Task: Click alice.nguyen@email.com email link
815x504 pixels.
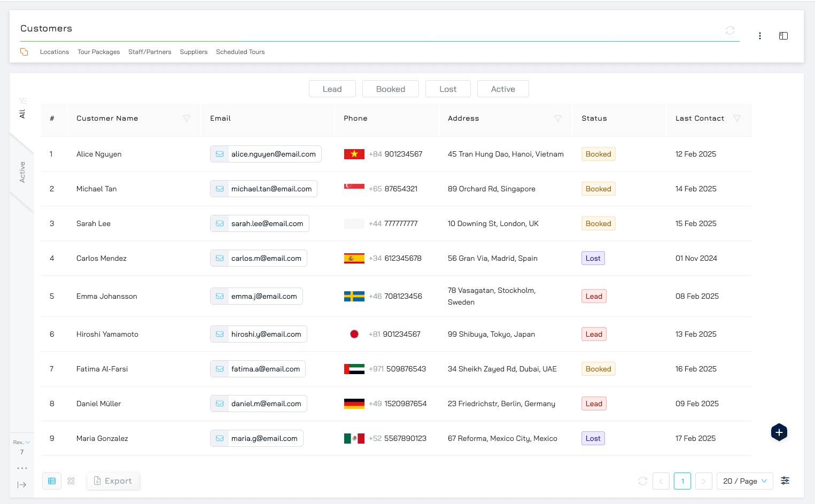Action: (x=273, y=154)
